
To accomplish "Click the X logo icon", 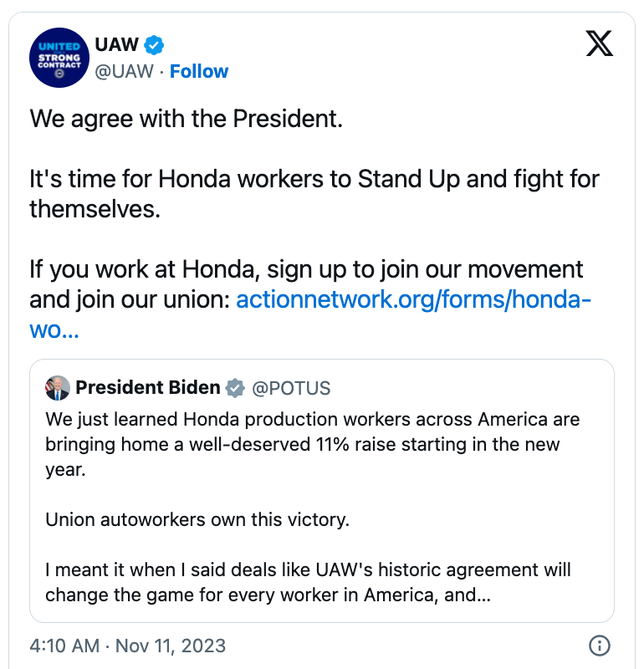I will coord(599,44).
